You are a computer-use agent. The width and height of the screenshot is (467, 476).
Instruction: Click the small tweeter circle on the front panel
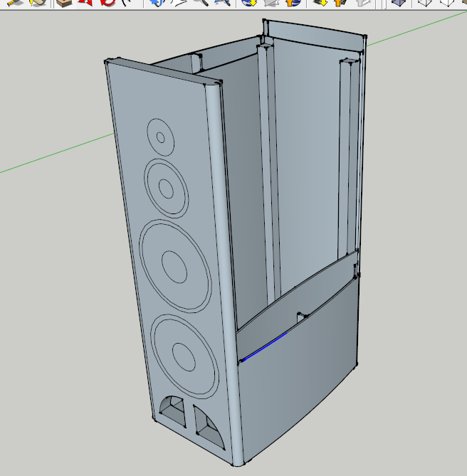coord(161,137)
